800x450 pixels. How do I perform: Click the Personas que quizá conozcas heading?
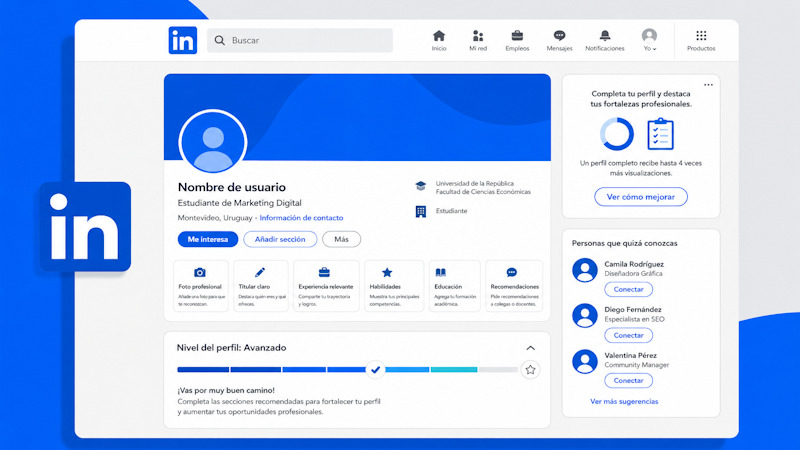[624, 243]
